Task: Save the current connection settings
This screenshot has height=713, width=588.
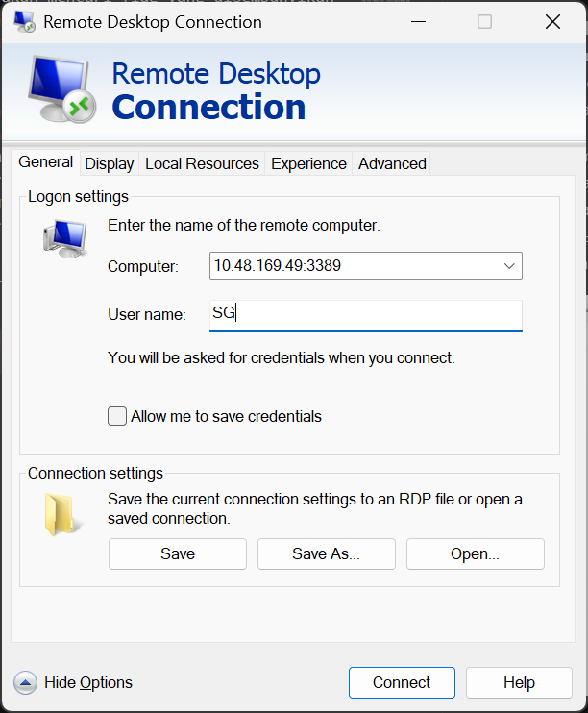Action: point(178,553)
